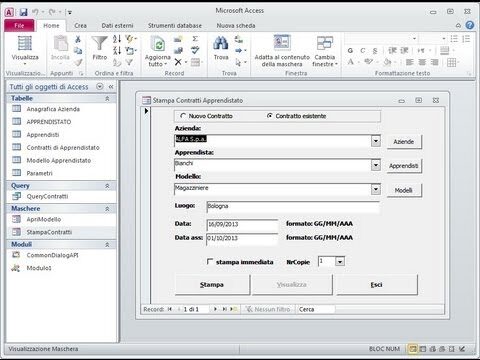Click the Help question mark icon

pos(470,25)
